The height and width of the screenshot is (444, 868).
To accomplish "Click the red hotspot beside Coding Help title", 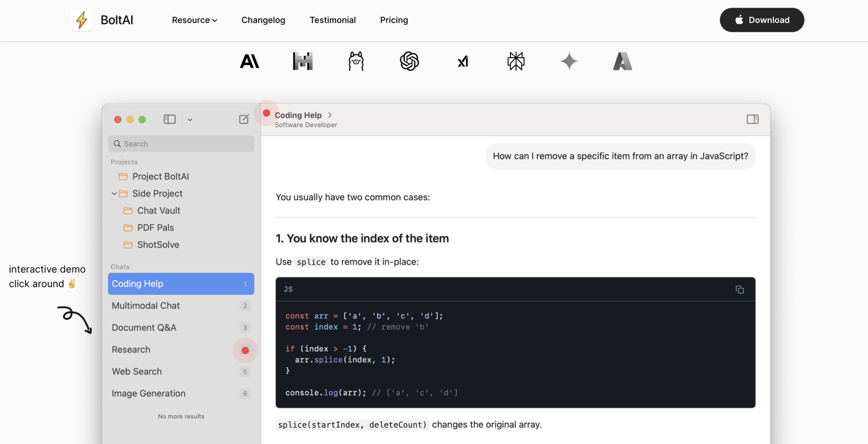I will point(266,113).
